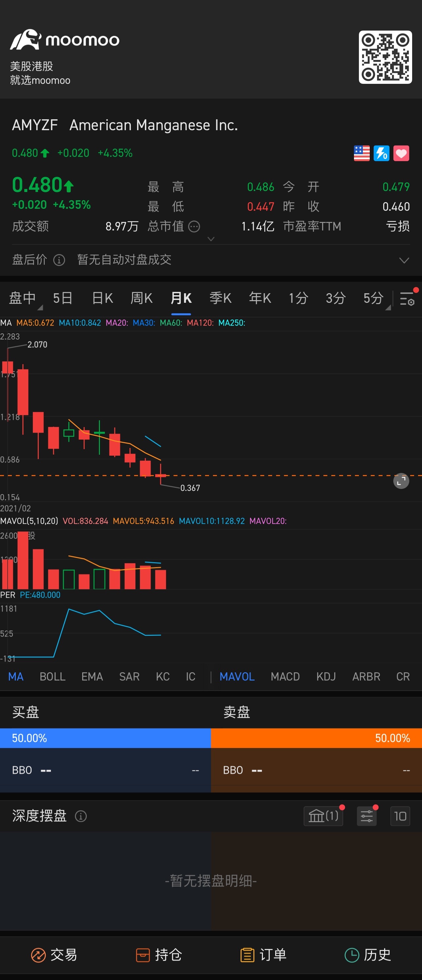This screenshot has width=422, height=980.
Task: Select the BOLL main indicator
Action: (53, 677)
